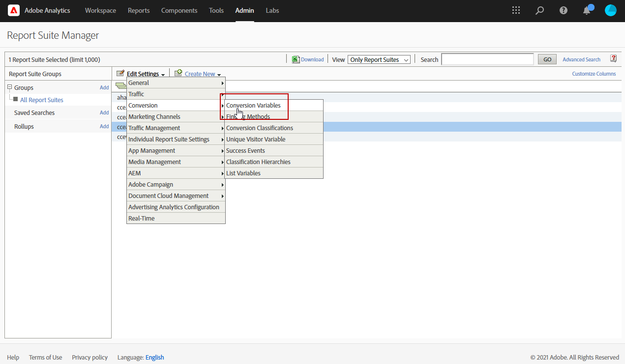Select Conversion Classifications in submenu
625x364 pixels.
click(274, 128)
